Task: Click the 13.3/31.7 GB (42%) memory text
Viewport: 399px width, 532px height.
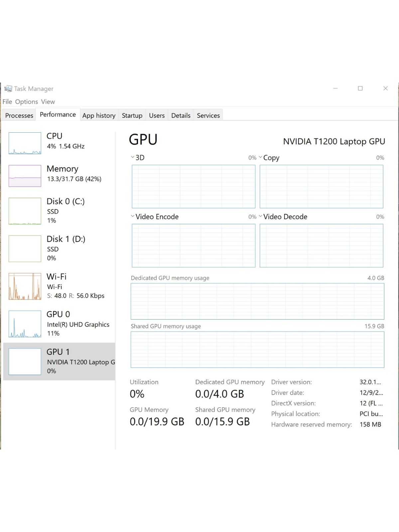Action: 74,179
